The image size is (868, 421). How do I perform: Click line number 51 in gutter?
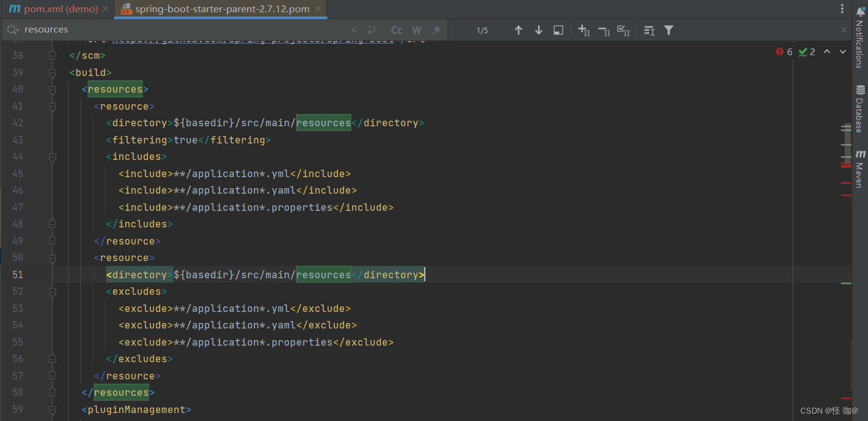pos(17,275)
